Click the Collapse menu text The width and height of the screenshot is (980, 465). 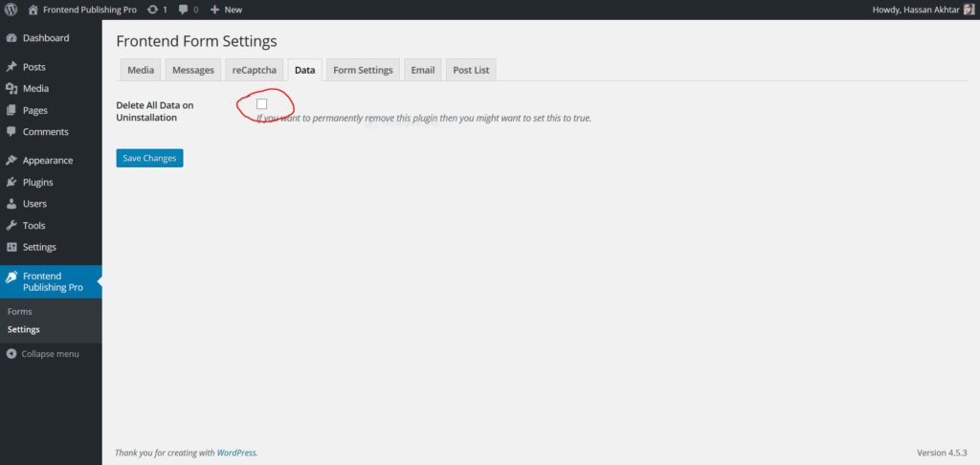tap(51, 354)
